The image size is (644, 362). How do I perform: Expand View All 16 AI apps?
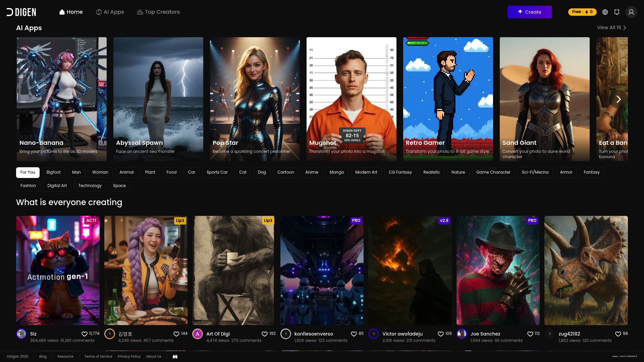coord(611,28)
